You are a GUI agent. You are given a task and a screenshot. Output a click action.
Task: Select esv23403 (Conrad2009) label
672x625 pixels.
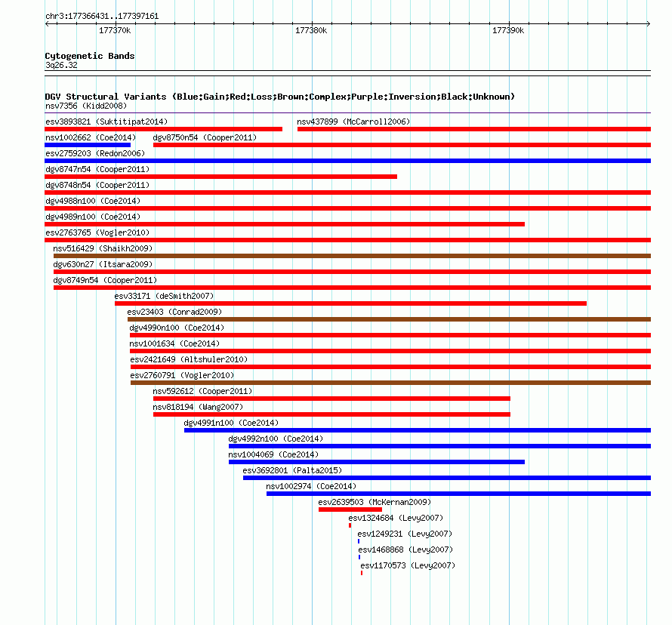pos(174,312)
